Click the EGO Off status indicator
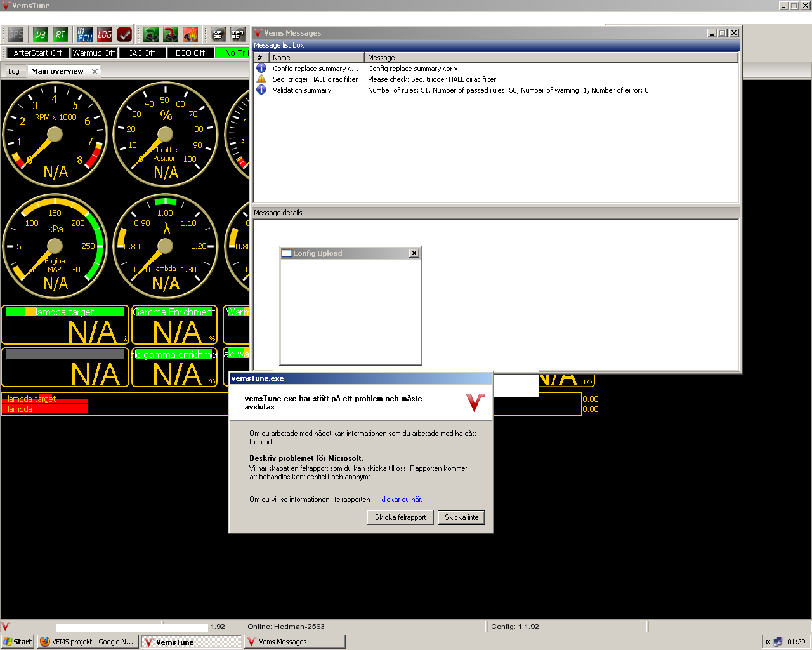 tap(190, 53)
